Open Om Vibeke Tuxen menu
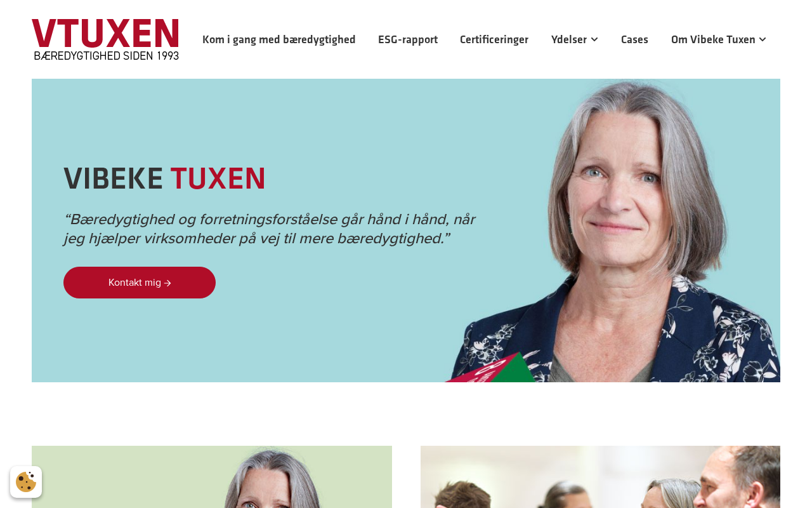812x508 pixels. 713,39
